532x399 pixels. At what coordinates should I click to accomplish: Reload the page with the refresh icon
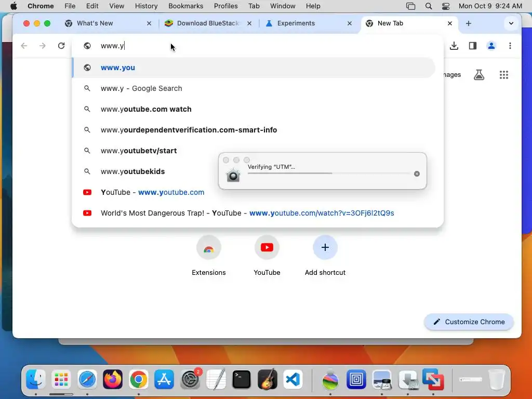(61, 46)
